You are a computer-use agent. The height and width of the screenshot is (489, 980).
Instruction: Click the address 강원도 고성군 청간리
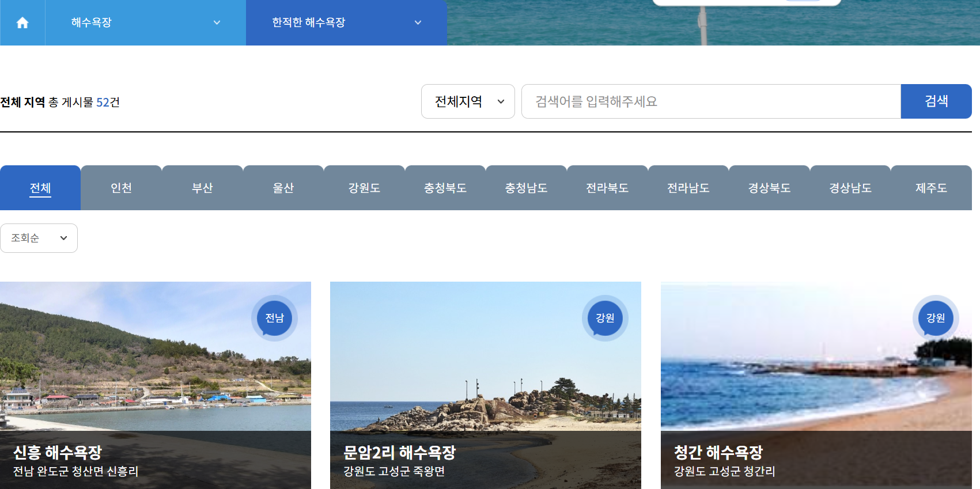click(725, 471)
